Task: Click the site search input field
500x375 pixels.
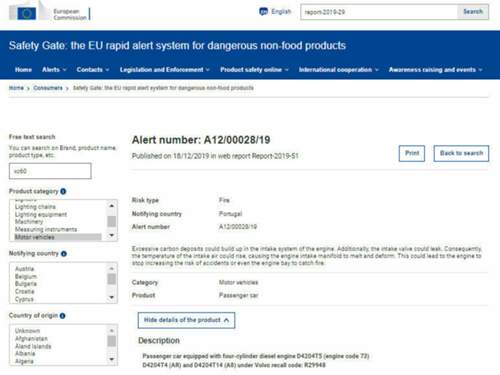Action: [379, 12]
